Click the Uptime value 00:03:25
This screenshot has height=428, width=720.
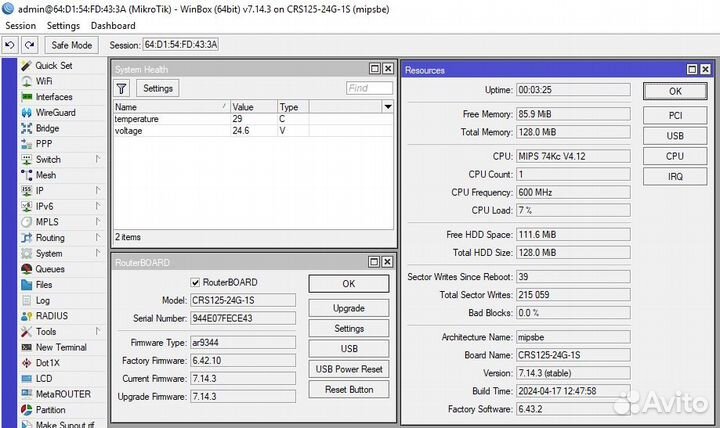click(x=573, y=90)
